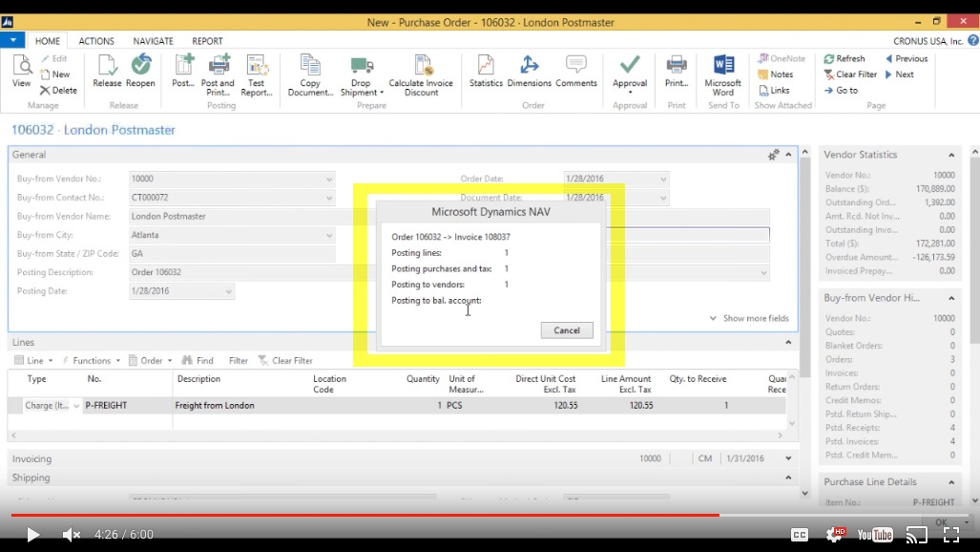
Task: Switch to the HOME ribbon tab
Action: 48,41
